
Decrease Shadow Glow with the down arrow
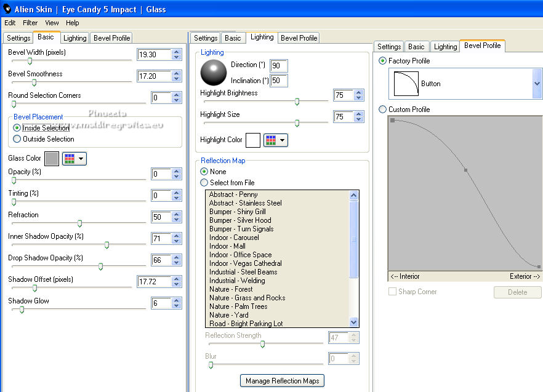177,306
